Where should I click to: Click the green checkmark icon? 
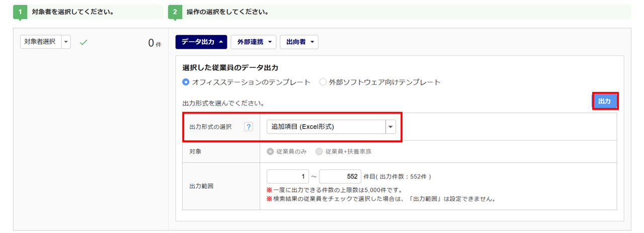coord(84,43)
